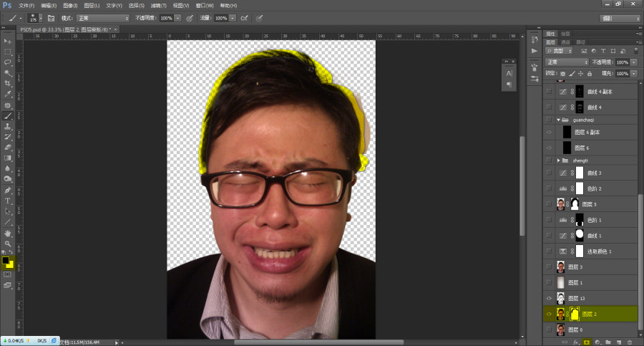This screenshot has width=644, height=346.
Task: Select the Lasso tool
Action: click(x=7, y=62)
